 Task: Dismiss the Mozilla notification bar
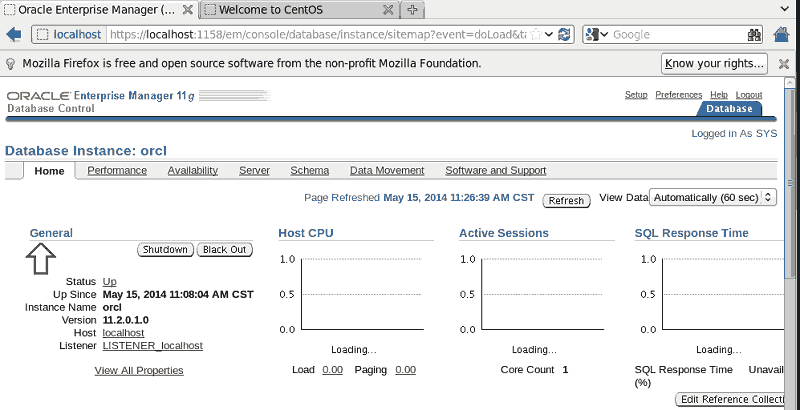(784, 64)
